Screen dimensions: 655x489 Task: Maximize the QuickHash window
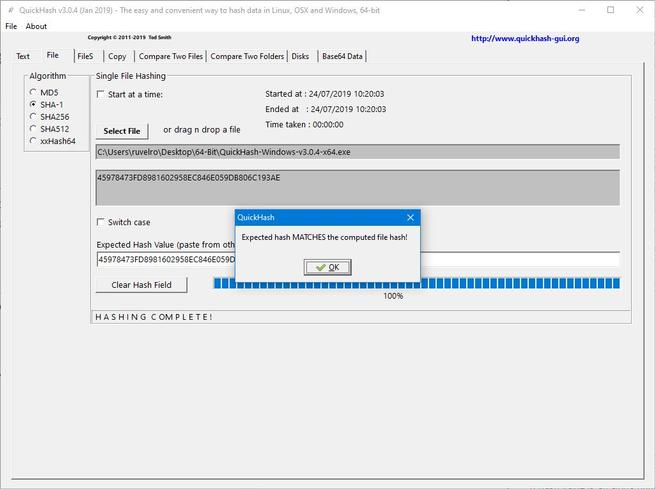[x=610, y=10]
